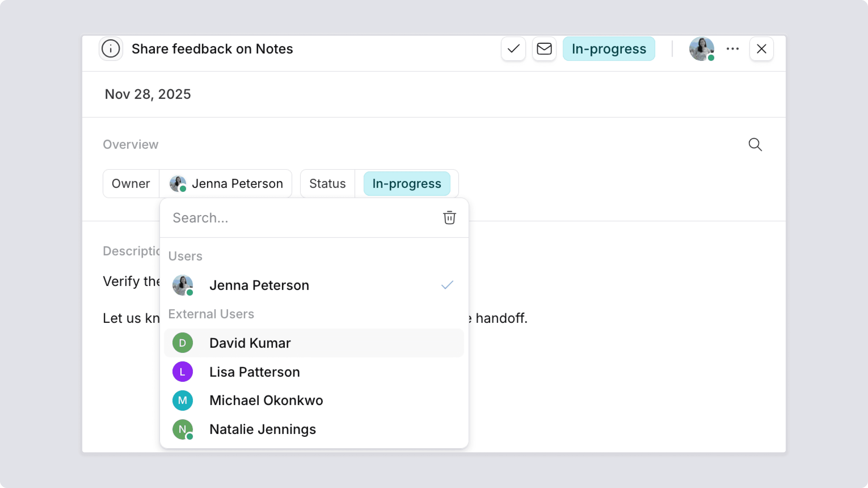Screen dimensions: 868x488
Task: Click the info icon beside task title
Action: 111,49
